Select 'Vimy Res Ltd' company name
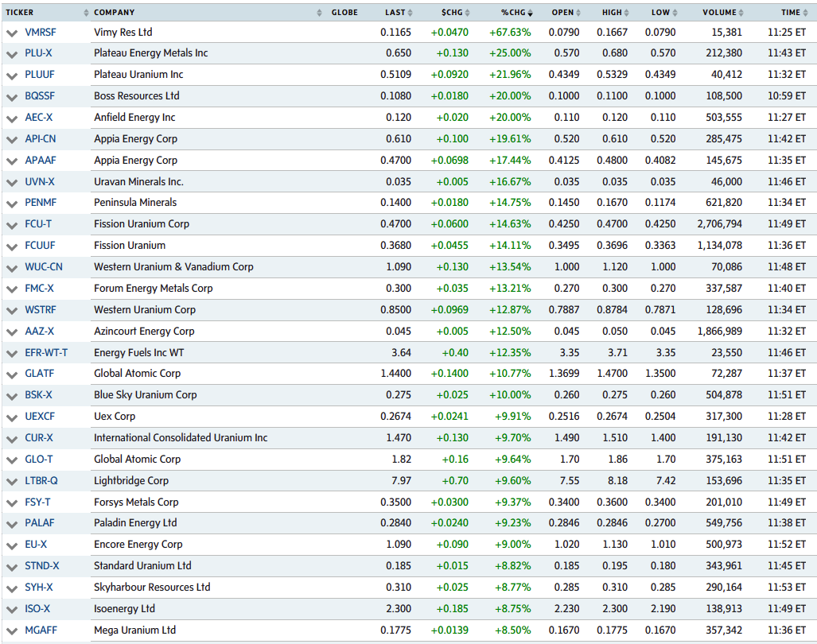Screen dimensions: 817x644 [123, 33]
